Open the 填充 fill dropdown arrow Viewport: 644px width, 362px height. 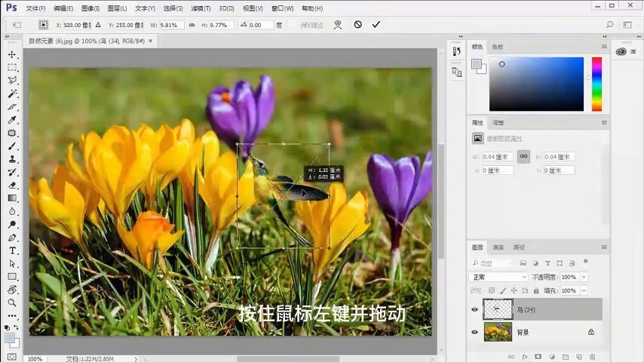tap(584, 290)
